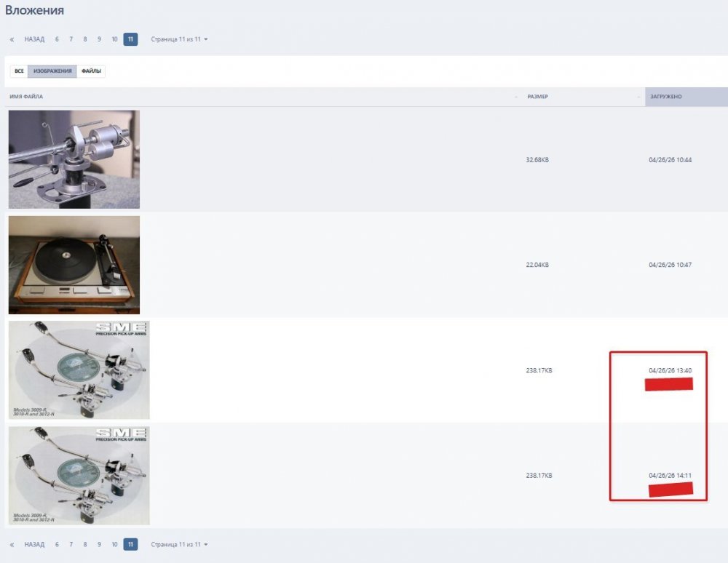Jump to first page via top double-arrow
Screen dimensions: 728x563
[12, 39]
